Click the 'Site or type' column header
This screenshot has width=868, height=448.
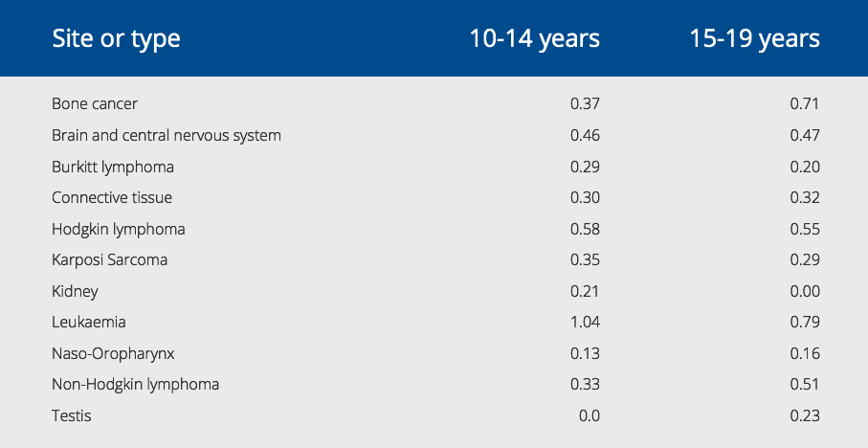point(116,38)
